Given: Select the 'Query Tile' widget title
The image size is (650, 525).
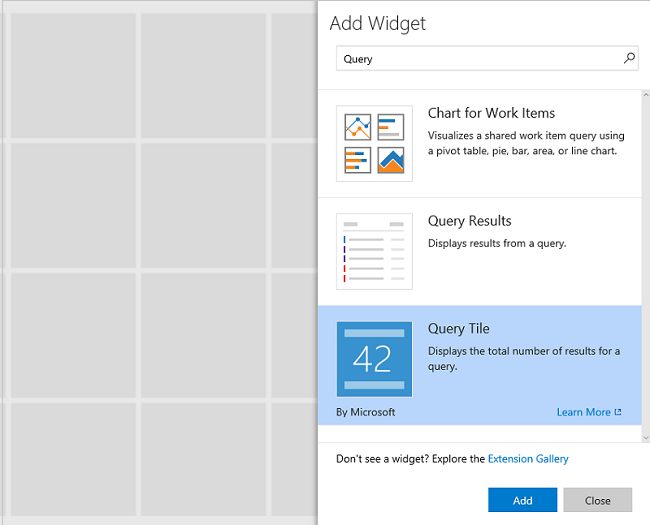Looking at the screenshot, I should pos(458,328).
